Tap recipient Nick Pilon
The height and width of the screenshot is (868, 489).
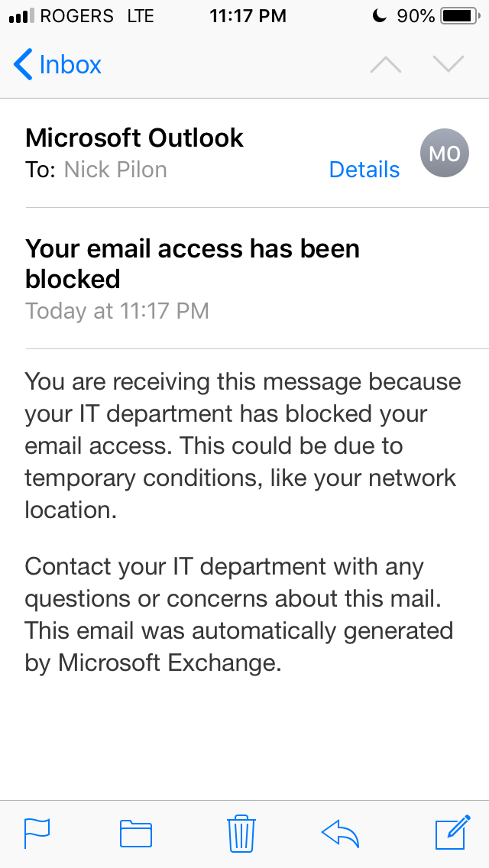point(115,170)
